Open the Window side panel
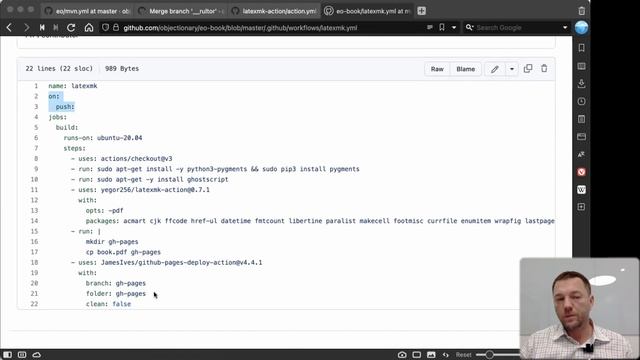The width and height of the screenshot is (640, 360). [582, 137]
